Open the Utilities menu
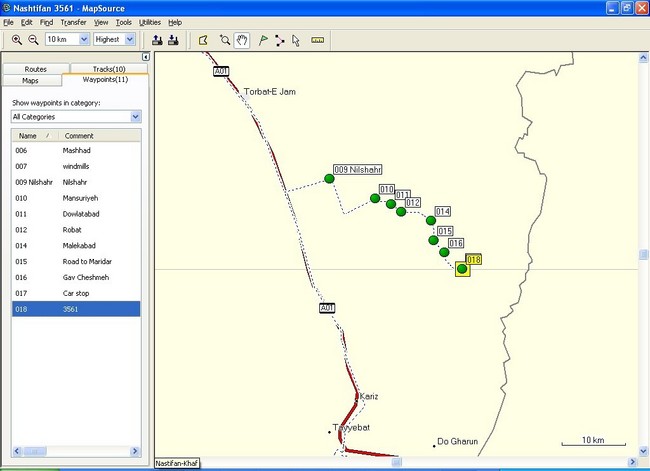The height and width of the screenshot is (471, 650). pyautogui.click(x=150, y=22)
